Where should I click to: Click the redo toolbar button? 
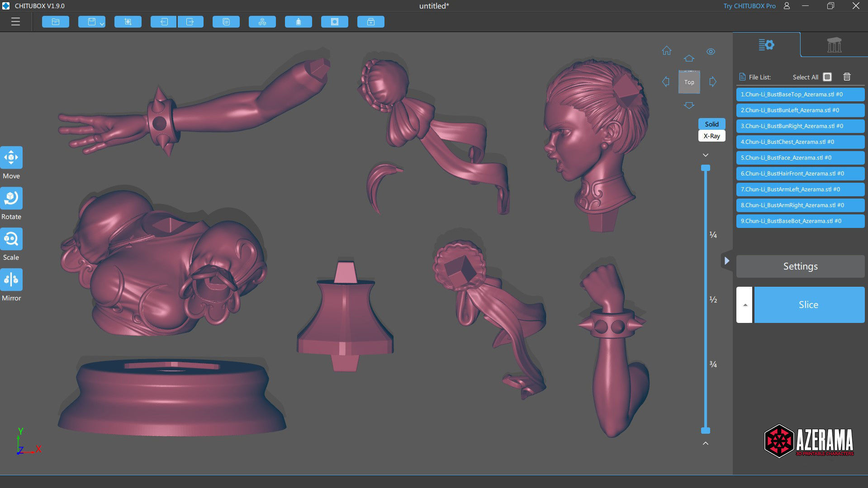(190, 22)
